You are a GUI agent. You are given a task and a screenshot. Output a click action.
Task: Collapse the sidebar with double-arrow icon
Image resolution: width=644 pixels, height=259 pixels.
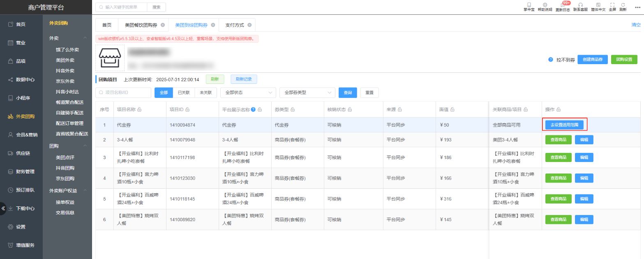3,208
